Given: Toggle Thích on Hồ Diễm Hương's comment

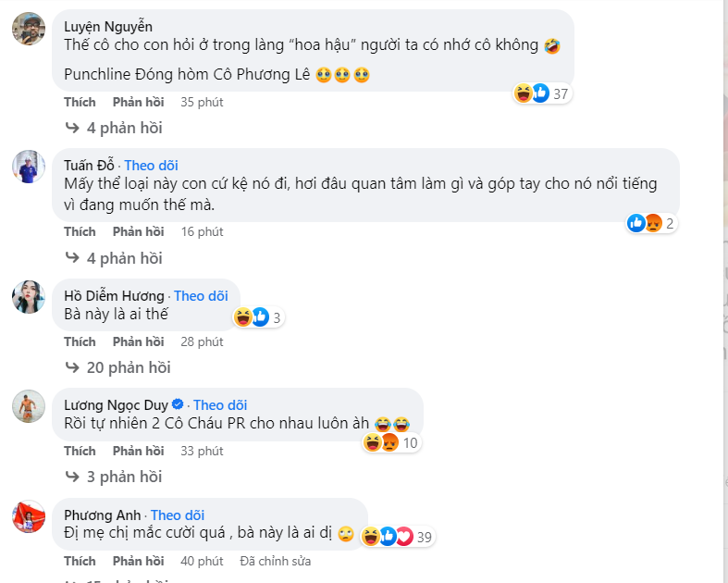Looking at the screenshot, I should 80,341.
